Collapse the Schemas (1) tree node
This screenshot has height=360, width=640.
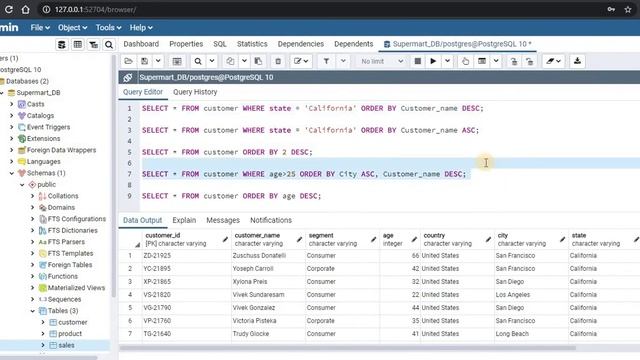pyautogui.click(x=12, y=173)
